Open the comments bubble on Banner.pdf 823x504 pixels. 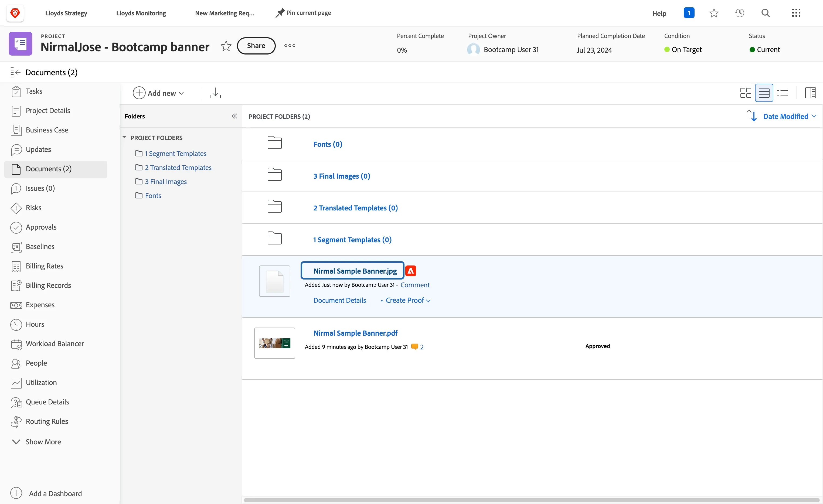(x=414, y=347)
